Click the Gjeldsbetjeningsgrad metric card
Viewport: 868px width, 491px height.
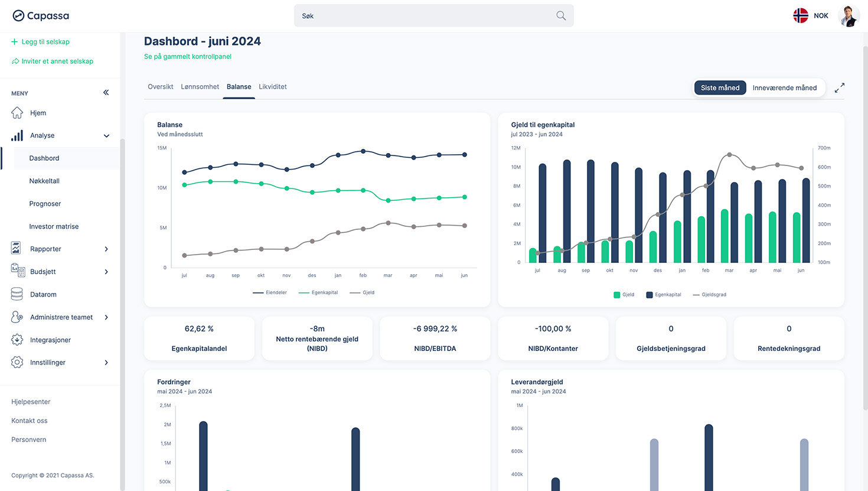coord(671,338)
